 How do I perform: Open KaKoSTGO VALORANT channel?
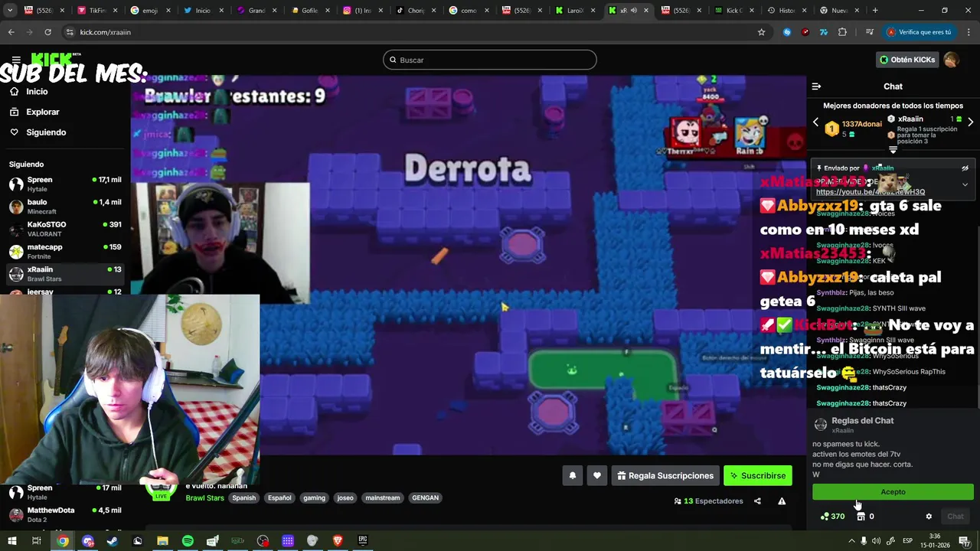(65, 229)
